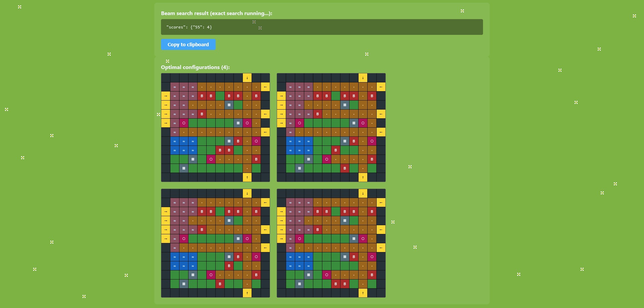Select lowest right-arrow tile in the fourth configuration
The height and width of the screenshot is (308, 644).
click(x=281, y=239)
